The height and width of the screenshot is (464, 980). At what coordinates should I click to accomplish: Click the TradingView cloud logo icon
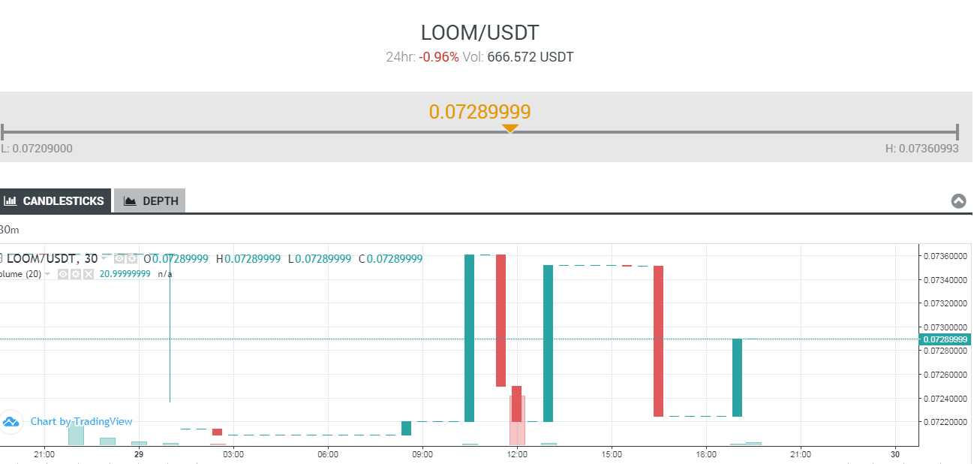click(x=11, y=421)
